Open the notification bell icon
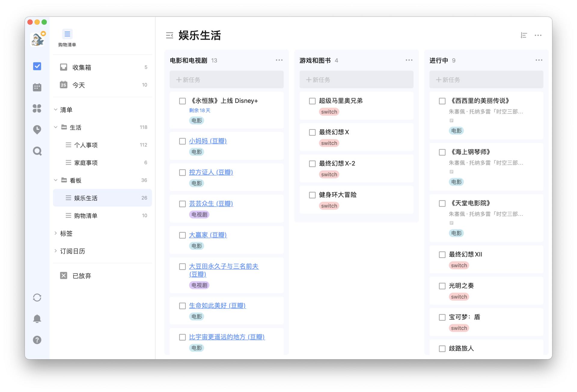The height and width of the screenshot is (392, 577). tap(37, 319)
